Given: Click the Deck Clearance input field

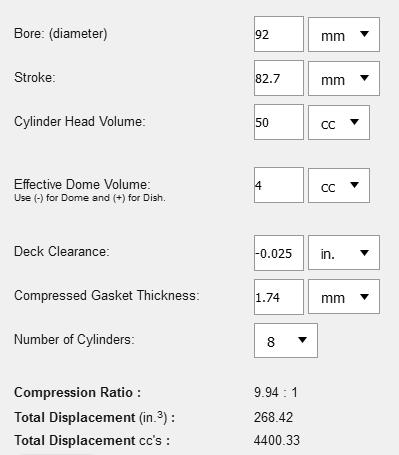Looking at the screenshot, I should pyautogui.click(x=279, y=253).
